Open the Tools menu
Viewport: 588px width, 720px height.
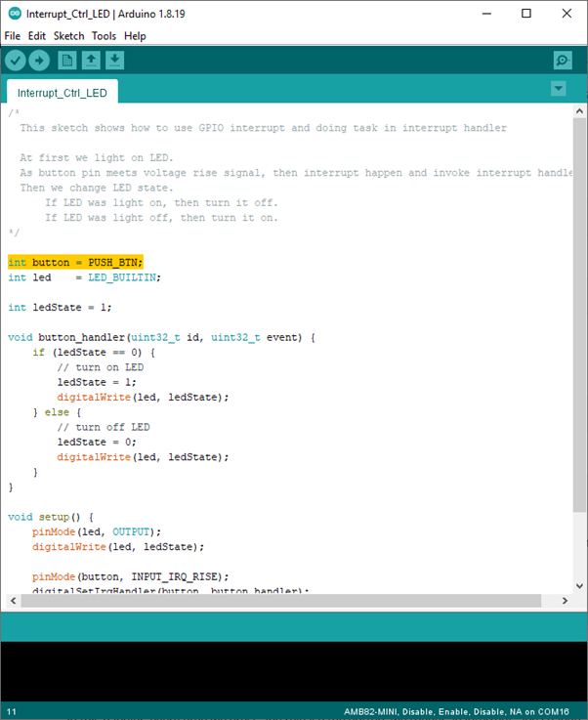click(104, 36)
